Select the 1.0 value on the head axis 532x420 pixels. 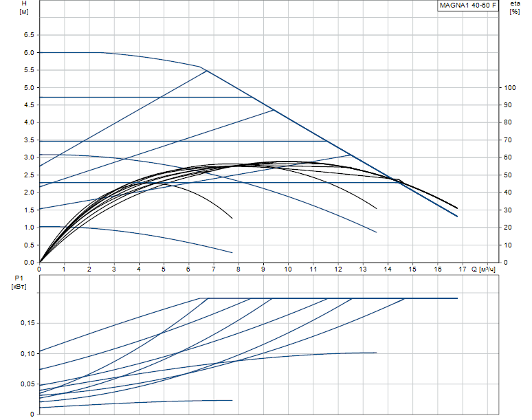[29, 228]
